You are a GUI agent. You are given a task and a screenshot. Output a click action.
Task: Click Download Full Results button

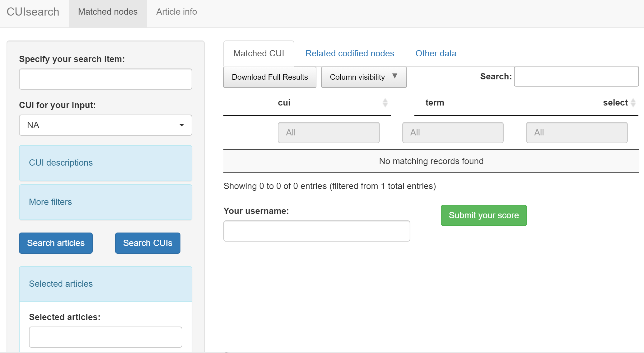click(270, 77)
